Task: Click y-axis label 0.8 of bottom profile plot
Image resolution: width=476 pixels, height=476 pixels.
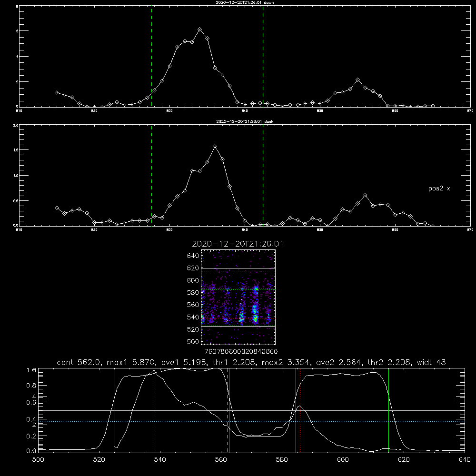Action: coord(31,386)
